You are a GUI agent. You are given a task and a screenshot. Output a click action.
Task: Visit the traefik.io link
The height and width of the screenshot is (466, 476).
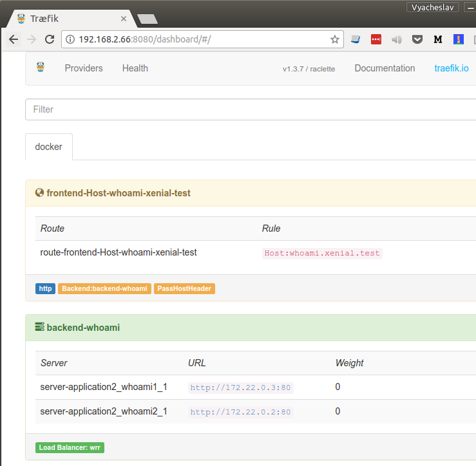click(451, 68)
